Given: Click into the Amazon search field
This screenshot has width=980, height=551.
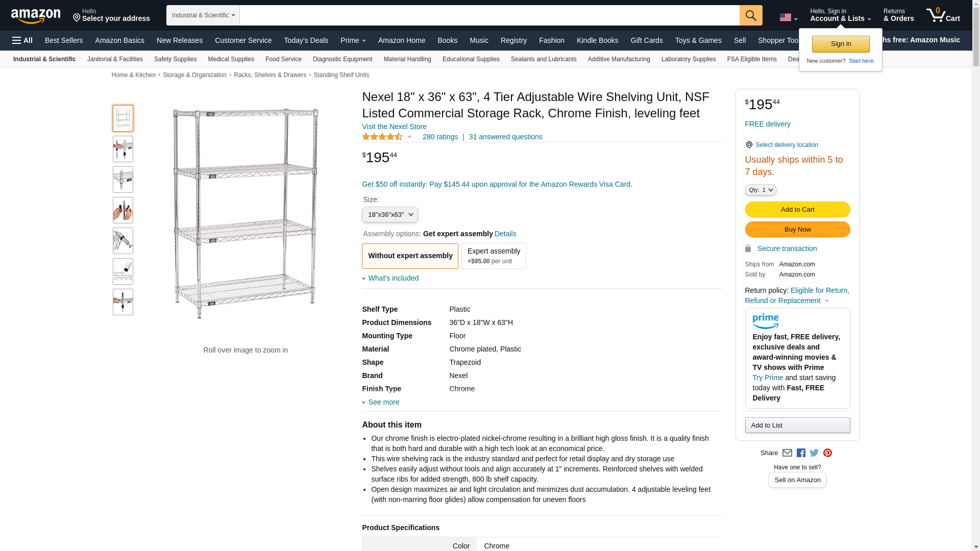Looking at the screenshot, I should tap(489, 15).
